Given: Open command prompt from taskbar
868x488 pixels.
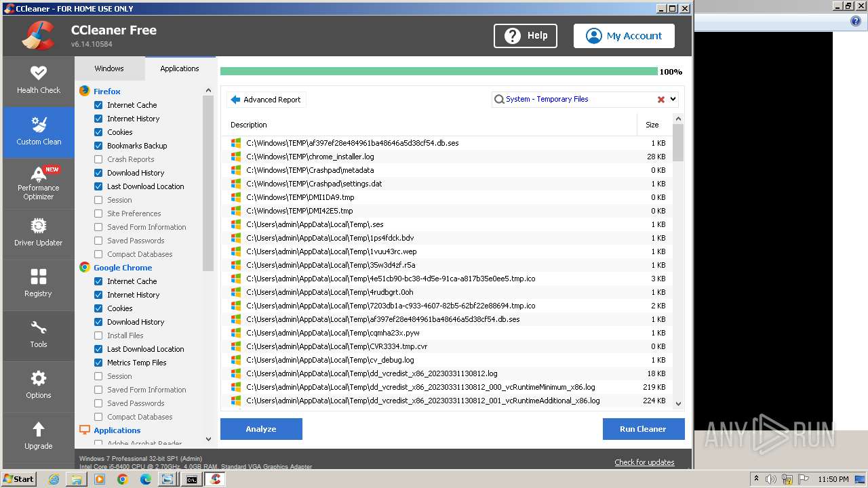Looking at the screenshot, I should [x=192, y=479].
